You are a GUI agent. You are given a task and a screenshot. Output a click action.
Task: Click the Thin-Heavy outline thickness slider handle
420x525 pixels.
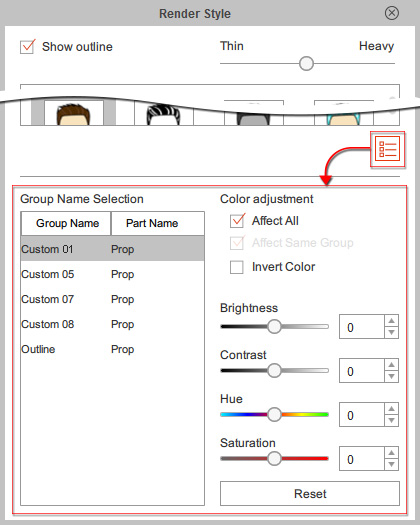[306, 63]
